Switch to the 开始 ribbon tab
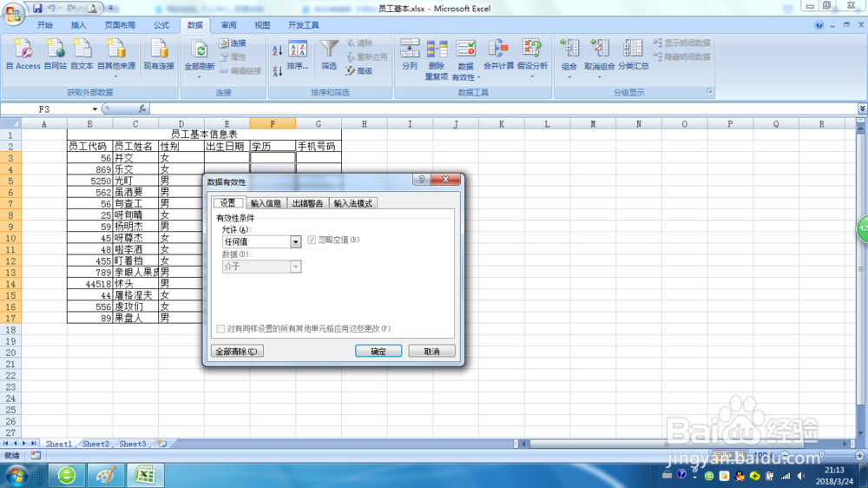 (45, 25)
